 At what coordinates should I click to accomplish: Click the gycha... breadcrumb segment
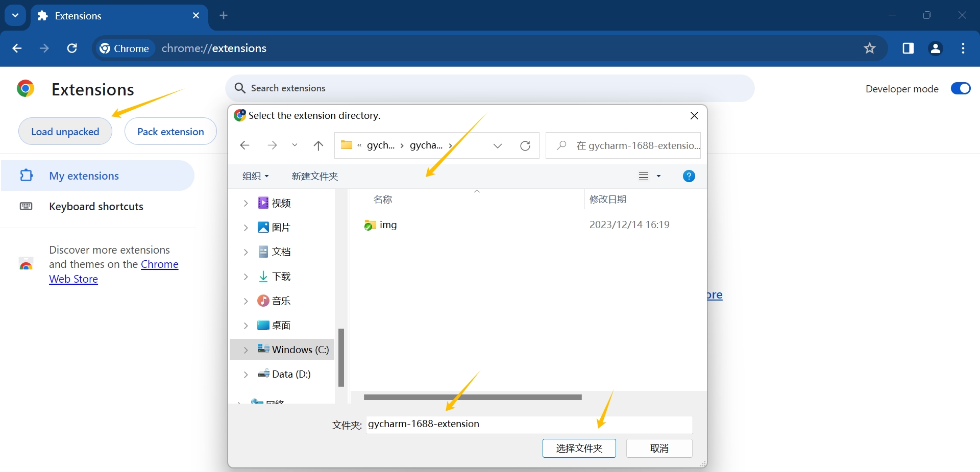click(426, 145)
